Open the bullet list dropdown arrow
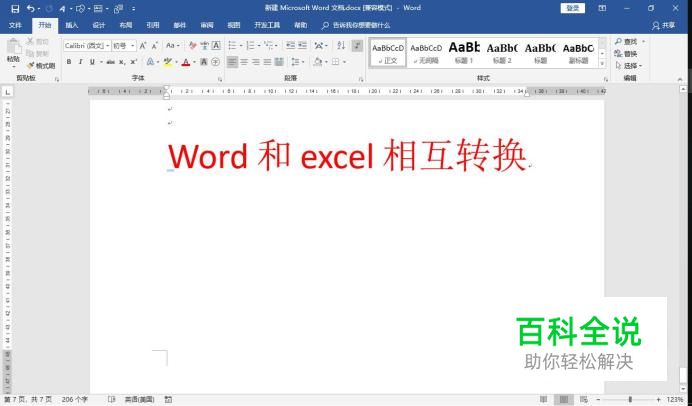692x406 pixels. click(241, 45)
